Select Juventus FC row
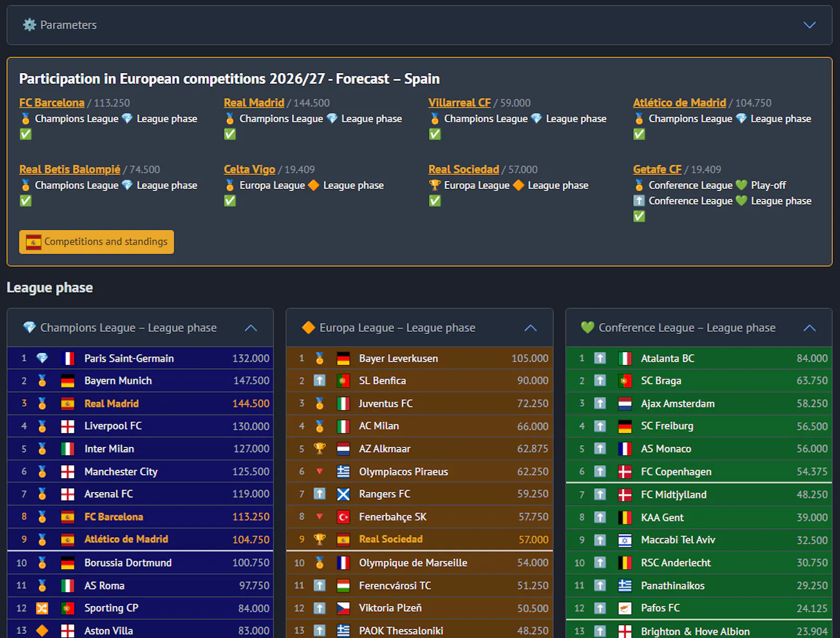The image size is (840, 638). 419,403
